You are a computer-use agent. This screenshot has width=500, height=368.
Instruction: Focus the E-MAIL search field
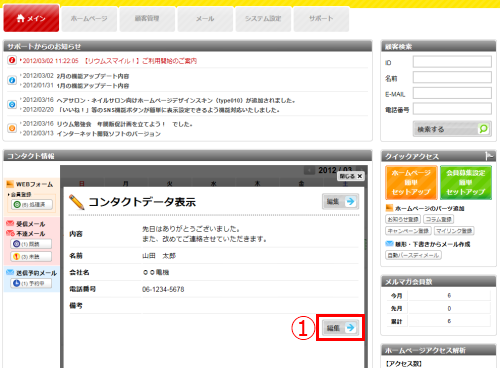pyautogui.click(x=452, y=93)
